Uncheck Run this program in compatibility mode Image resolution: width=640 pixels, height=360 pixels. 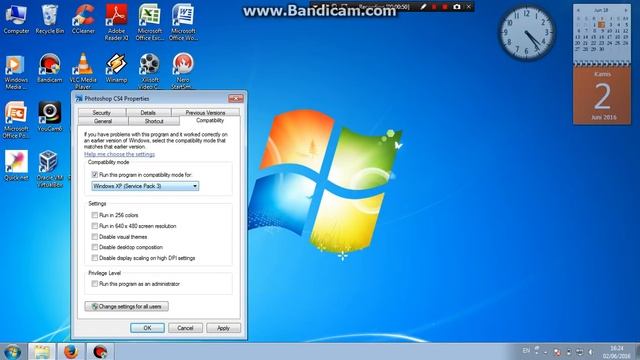(95, 175)
